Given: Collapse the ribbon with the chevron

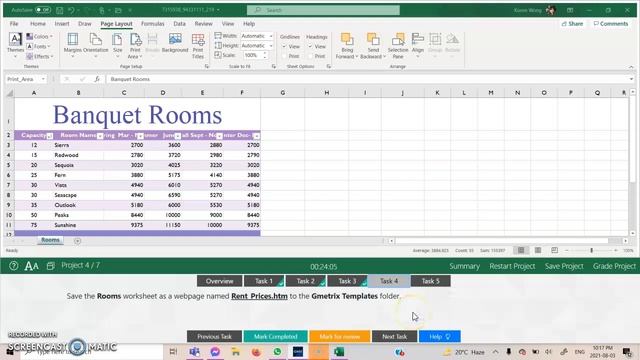Looking at the screenshot, I should 631,67.
